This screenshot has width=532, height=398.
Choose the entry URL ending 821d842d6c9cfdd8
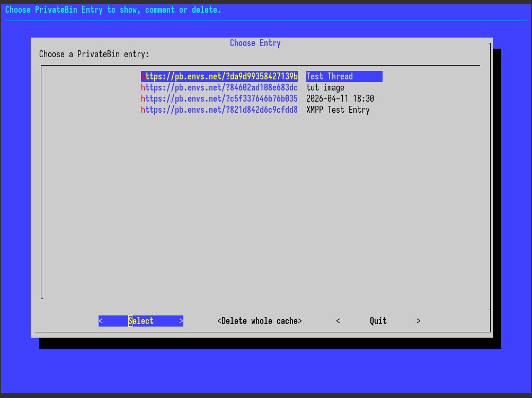point(219,110)
